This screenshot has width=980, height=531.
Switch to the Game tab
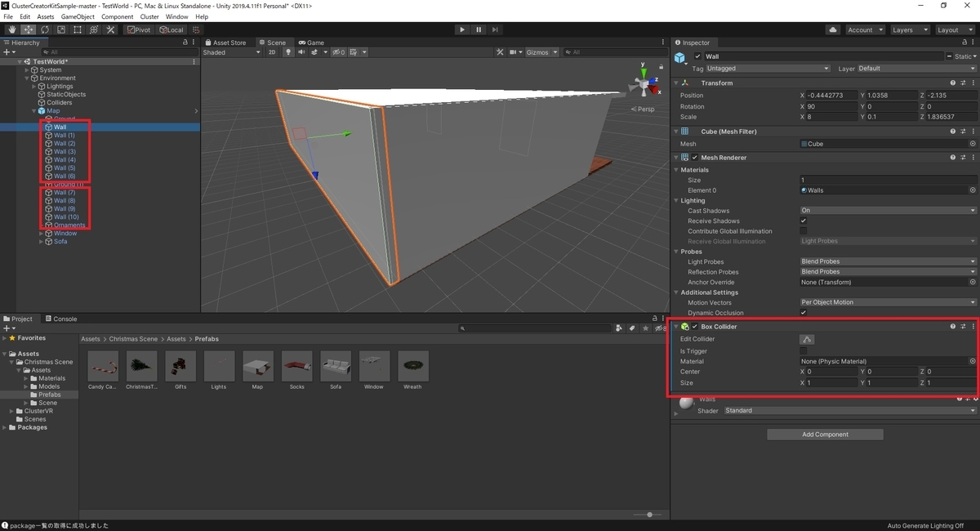311,42
